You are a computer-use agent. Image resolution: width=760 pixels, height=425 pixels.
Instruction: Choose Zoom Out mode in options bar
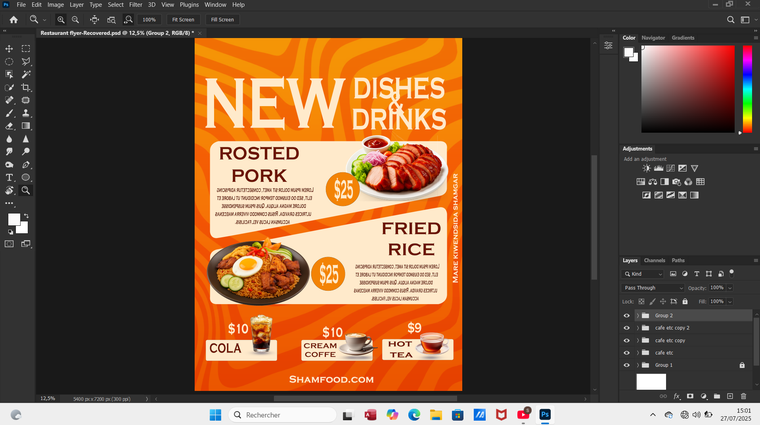coord(75,20)
